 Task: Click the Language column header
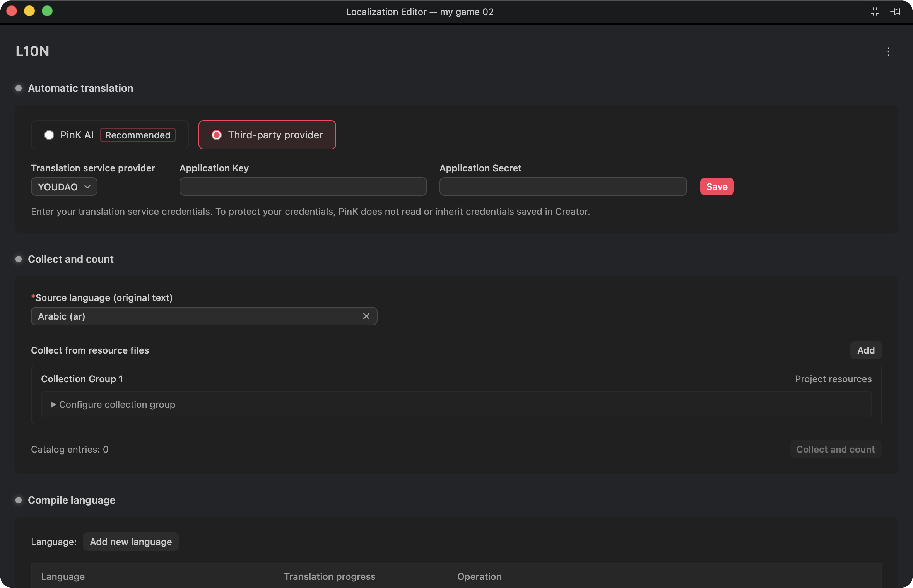[x=63, y=576]
